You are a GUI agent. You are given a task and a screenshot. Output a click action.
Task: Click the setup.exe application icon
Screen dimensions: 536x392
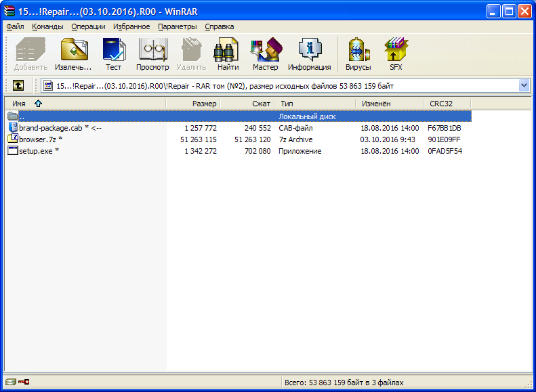[13, 150]
